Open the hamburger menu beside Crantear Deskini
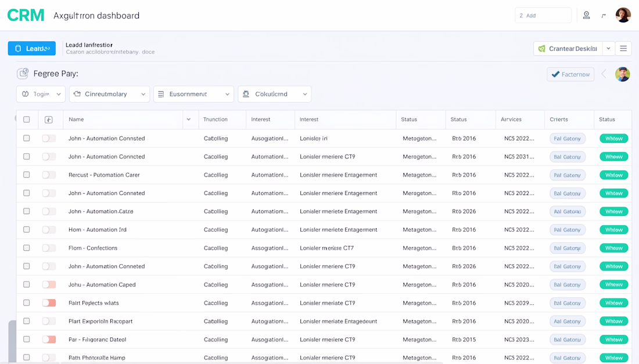The width and height of the screenshot is (639, 364). 623,48
